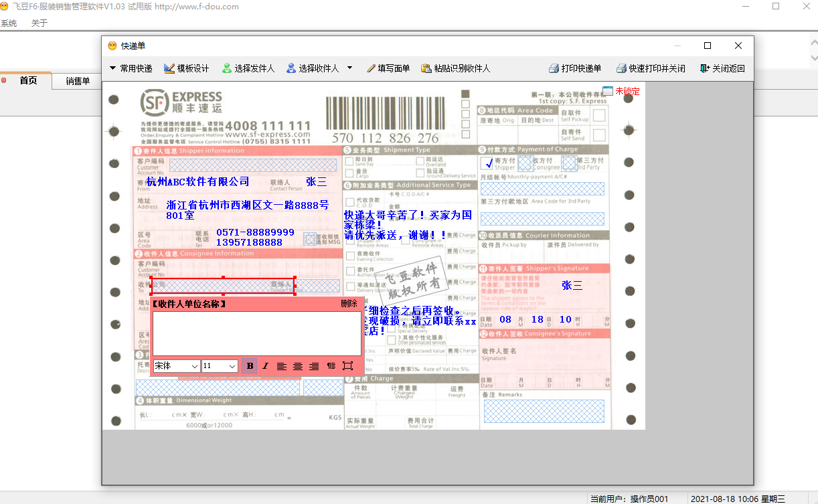Viewport: 818px width, 504px height.
Task: Select the date hour value 10
Action: tap(566, 319)
